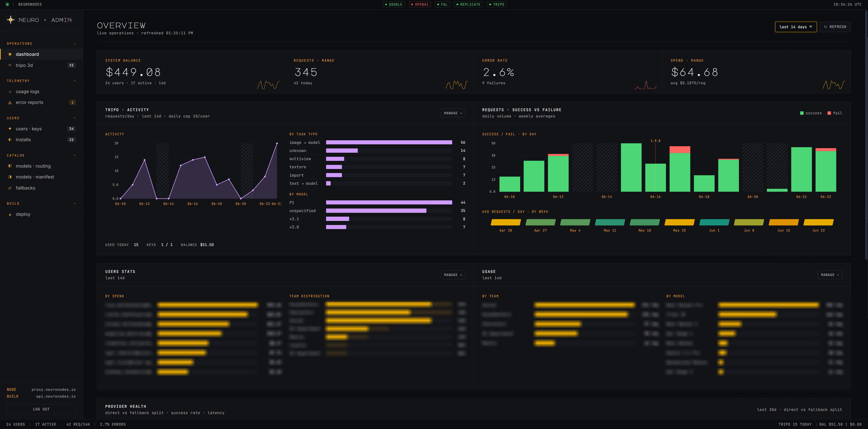
Task: Open the last 14 days dropdown
Action: click(x=795, y=27)
